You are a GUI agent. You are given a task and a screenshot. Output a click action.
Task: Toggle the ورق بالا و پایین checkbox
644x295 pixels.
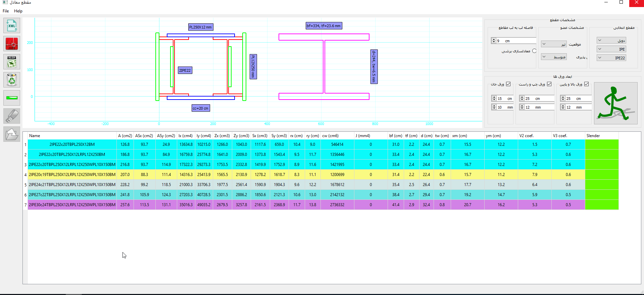click(x=587, y=84)
